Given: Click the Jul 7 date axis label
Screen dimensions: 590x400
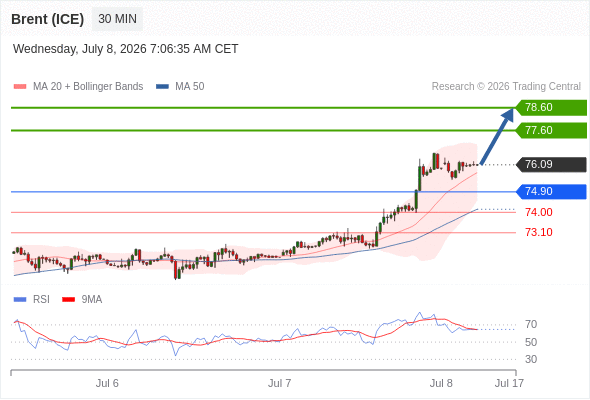Looking at the screenshot, I should click(279, 383).
